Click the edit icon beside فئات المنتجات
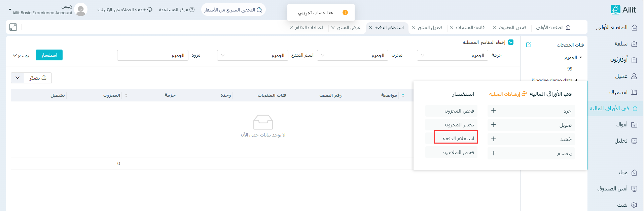The height and width of the screenshot is (211, 644). (x=528, y=45)
